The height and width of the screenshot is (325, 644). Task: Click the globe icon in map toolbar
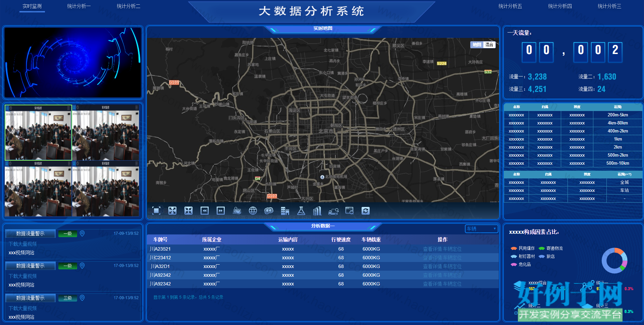tap(253, 211)
